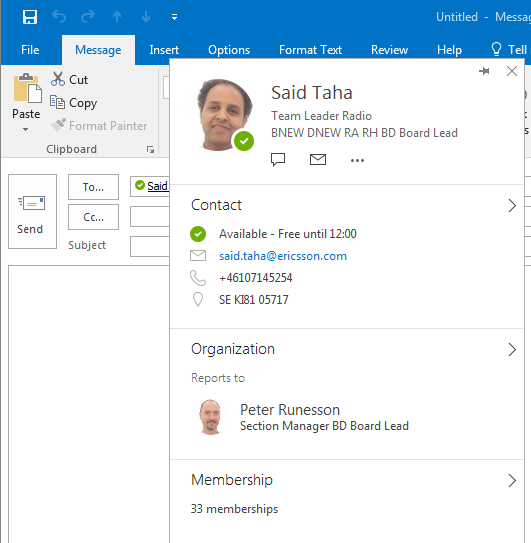Save the message with the floppy disk icon

coord(30,17)
